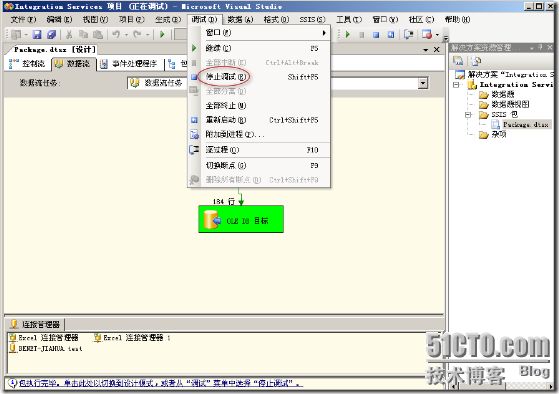Viewport: 559px width, 394px height.
Task: Select 数据源 folder in Solution Explorer
Action: click(x=497, y=94)
